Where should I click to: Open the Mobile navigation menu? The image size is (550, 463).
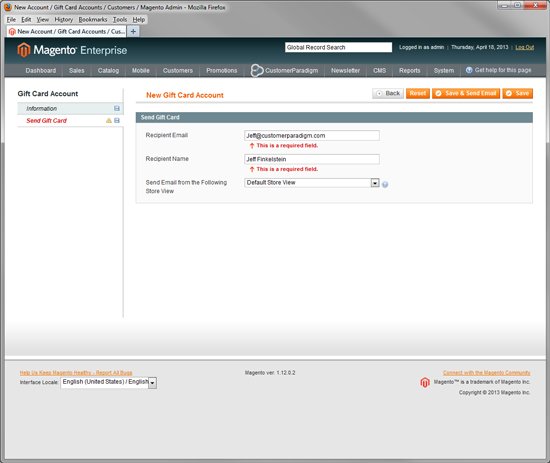[141, 71]
